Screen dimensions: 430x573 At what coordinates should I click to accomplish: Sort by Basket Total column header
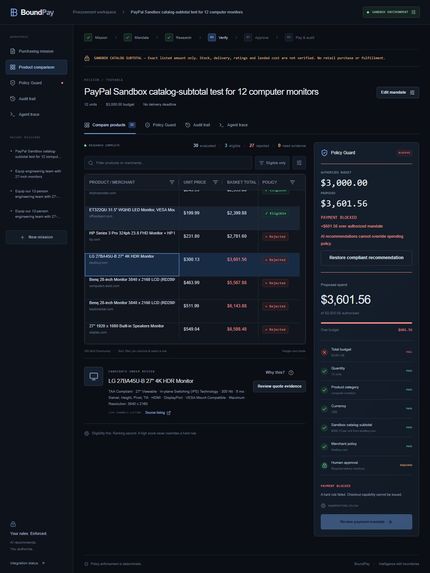point(241,182)
